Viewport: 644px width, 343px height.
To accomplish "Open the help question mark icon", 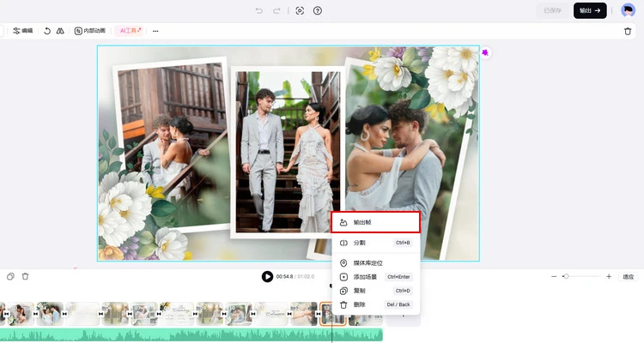I will [x=318, y=10].
